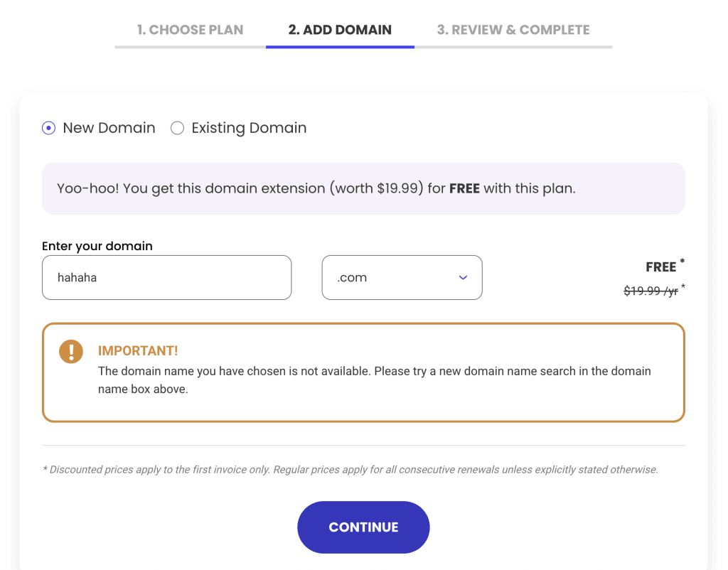Click the domain not available message text
This screenshot has width=728, height=570.
(x=374, y=380)
